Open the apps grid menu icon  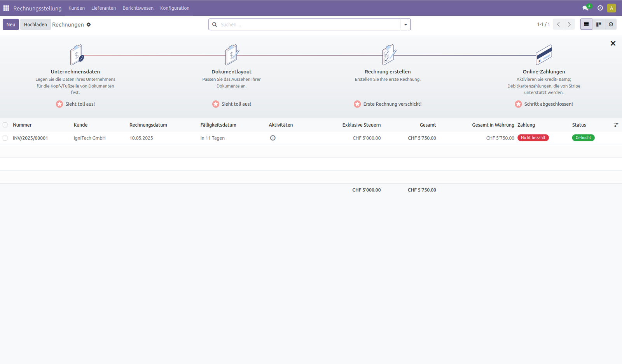(6, 8)
